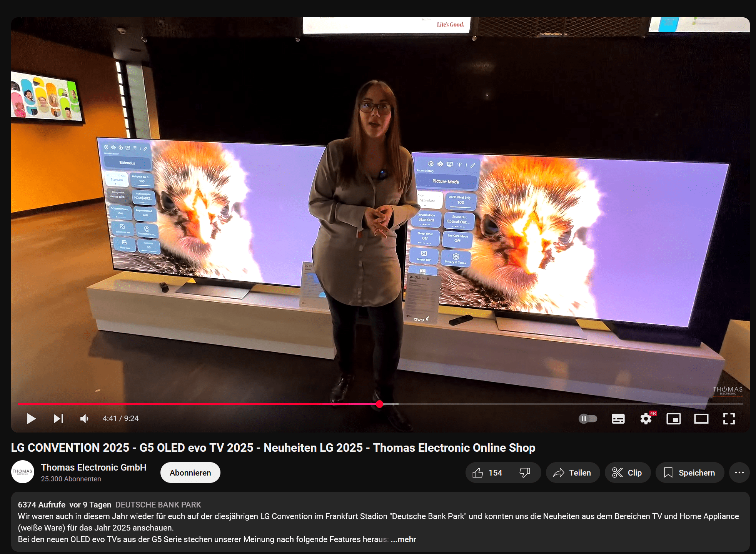Open the video settings gear
This screenshot has height=554, width=756.
pos(646,419)
